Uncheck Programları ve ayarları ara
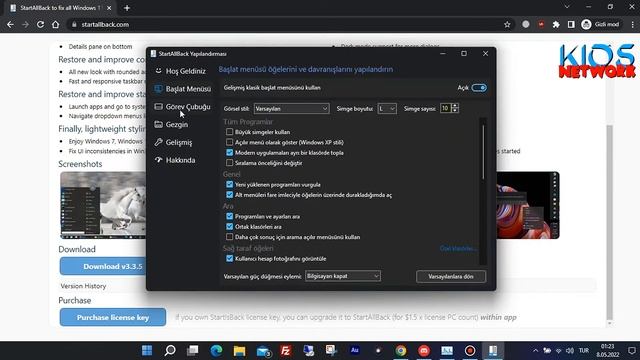Screen dimensions: 640x360 pos(229,216)
